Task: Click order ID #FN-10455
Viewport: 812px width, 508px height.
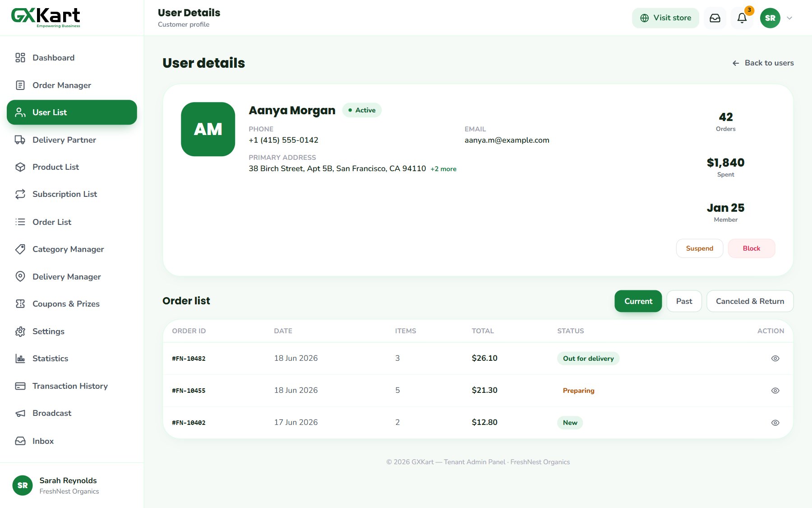Action: (189, 391)
